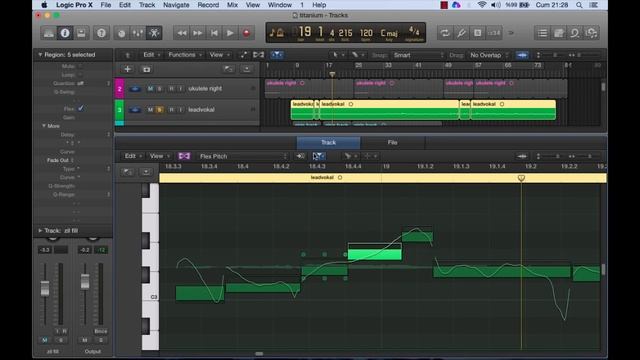Click the duplicate track button
The width and height of the screenshot is (640, 360).
(x=146, y=69)
